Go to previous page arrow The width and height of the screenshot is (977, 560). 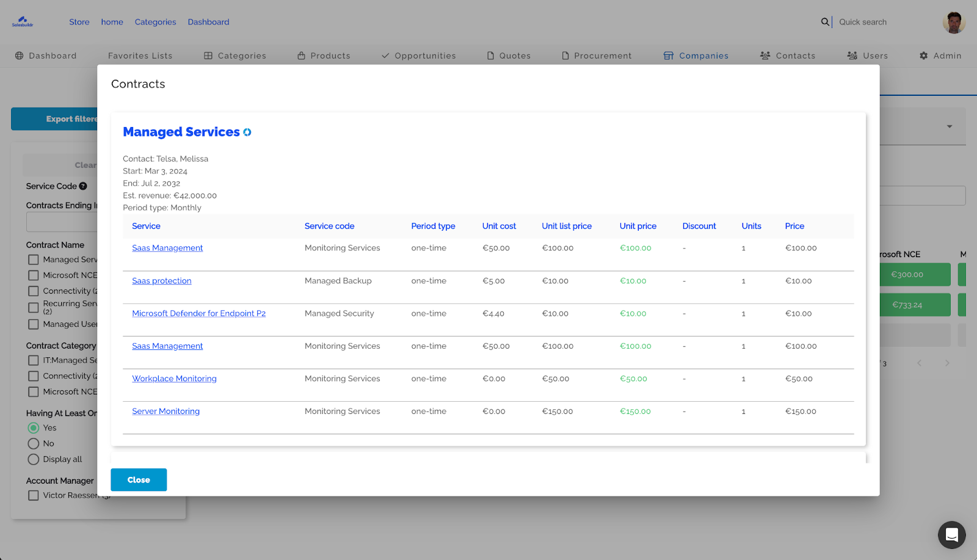point(919,363)
